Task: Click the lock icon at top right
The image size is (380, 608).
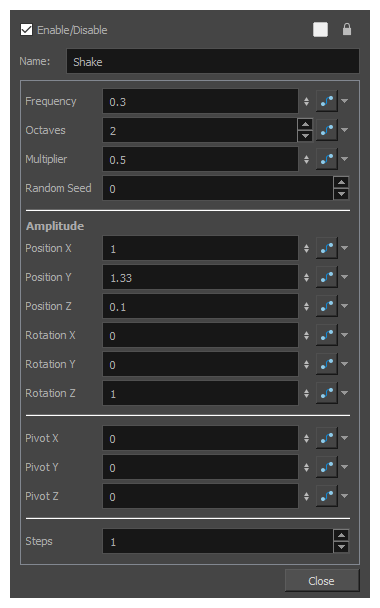Action: pos(347,29)
